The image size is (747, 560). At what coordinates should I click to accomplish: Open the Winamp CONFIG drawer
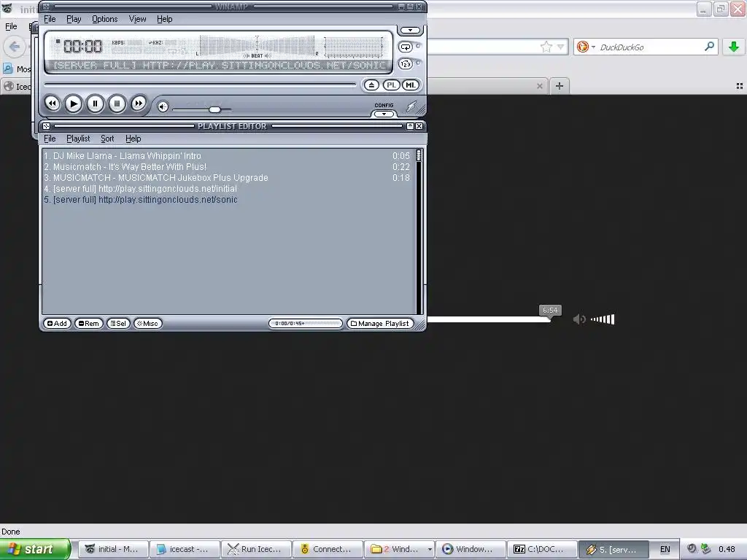384,114
